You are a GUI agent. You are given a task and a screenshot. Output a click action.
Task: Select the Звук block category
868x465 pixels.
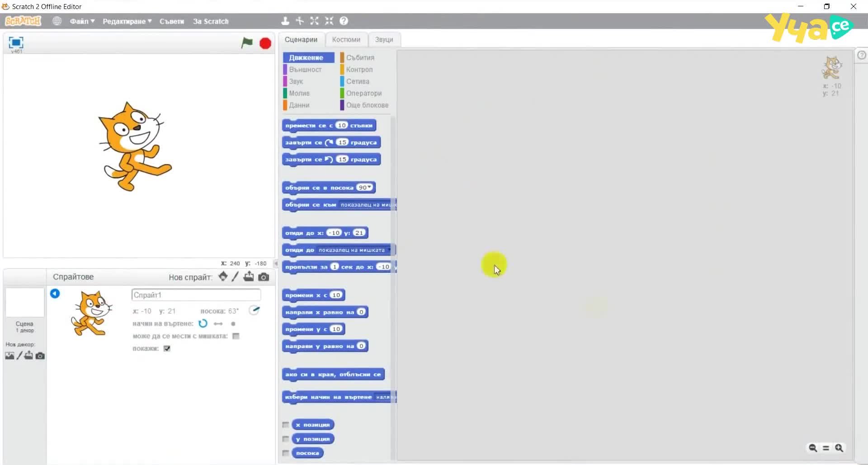tap(309, 81)
